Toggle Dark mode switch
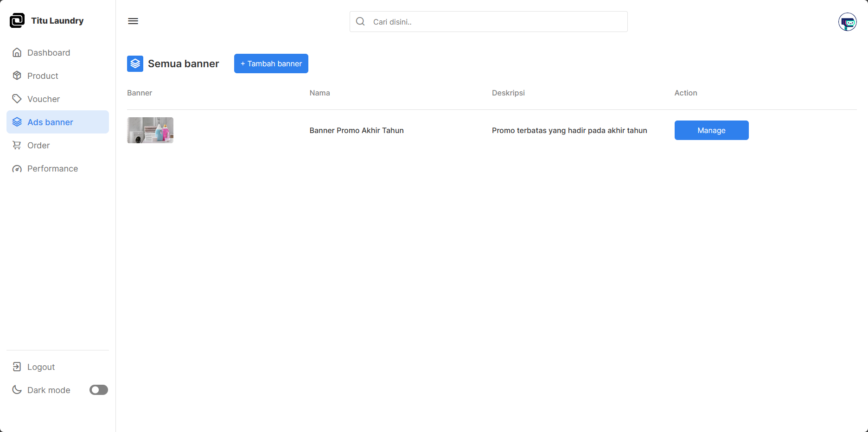 98,390
